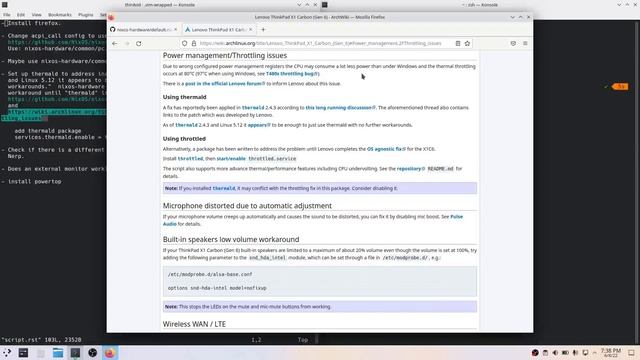
Task: Expand hidden system tray icons
Action: [595, 353]
